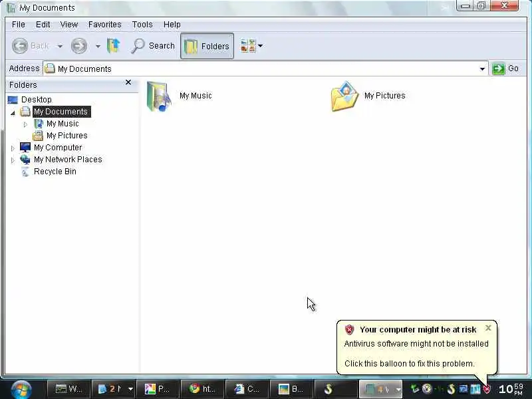Click the S icon in system tray
Screen dimensions: 532x399
[451, 389]
